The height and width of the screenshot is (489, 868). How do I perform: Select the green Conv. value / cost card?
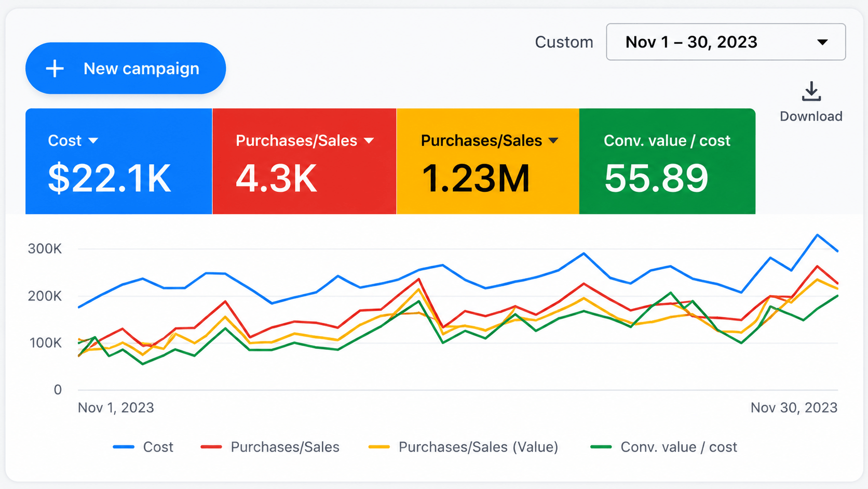667,161
